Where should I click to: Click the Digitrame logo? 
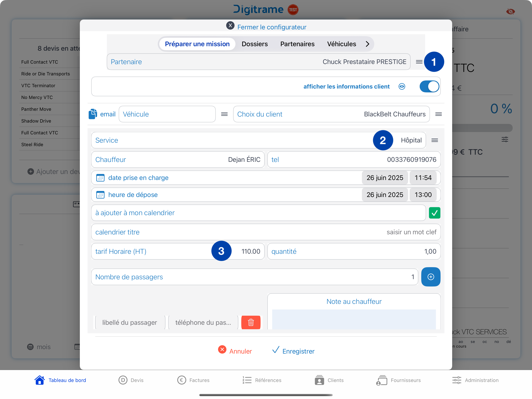[x=258, y=10]
